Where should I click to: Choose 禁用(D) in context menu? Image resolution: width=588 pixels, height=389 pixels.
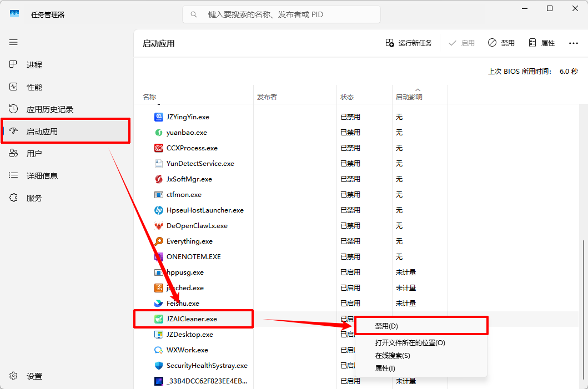421,326
